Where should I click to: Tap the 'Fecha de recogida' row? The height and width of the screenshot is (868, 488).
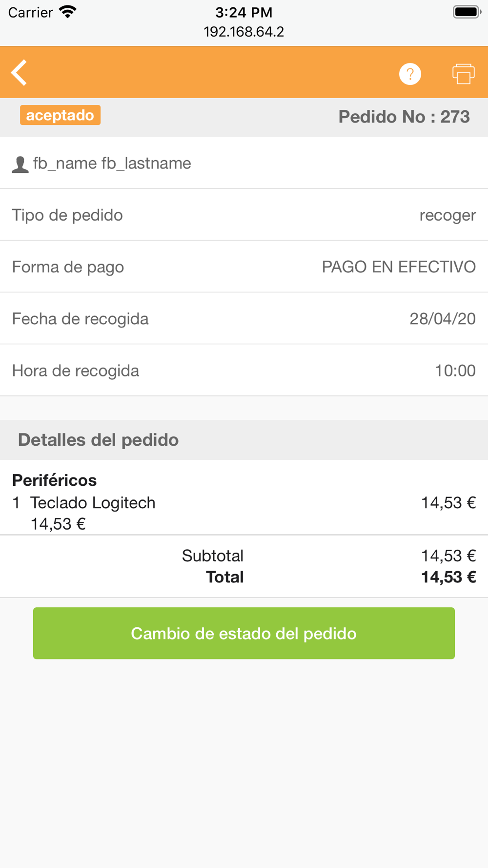click(x=244, y=319)
